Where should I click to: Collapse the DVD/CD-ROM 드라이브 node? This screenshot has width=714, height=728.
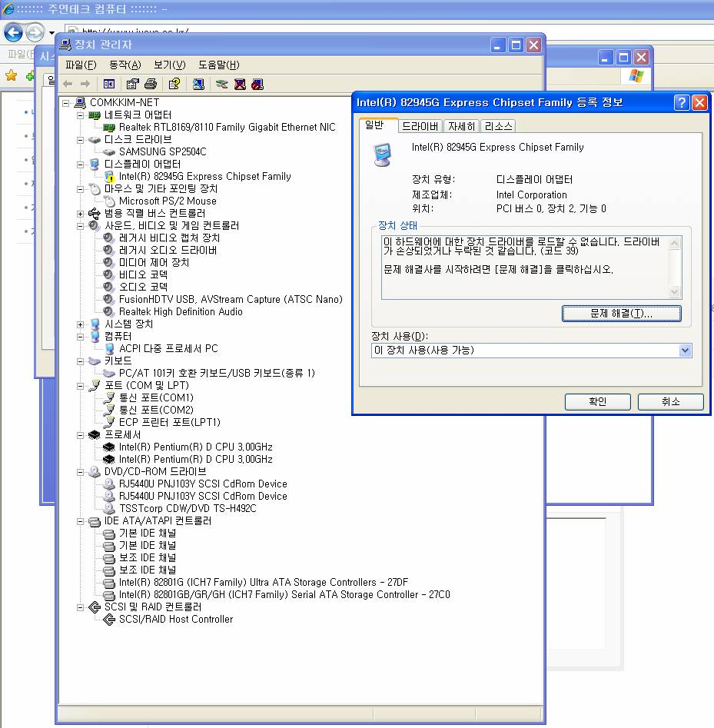click(x=80, y=472)
